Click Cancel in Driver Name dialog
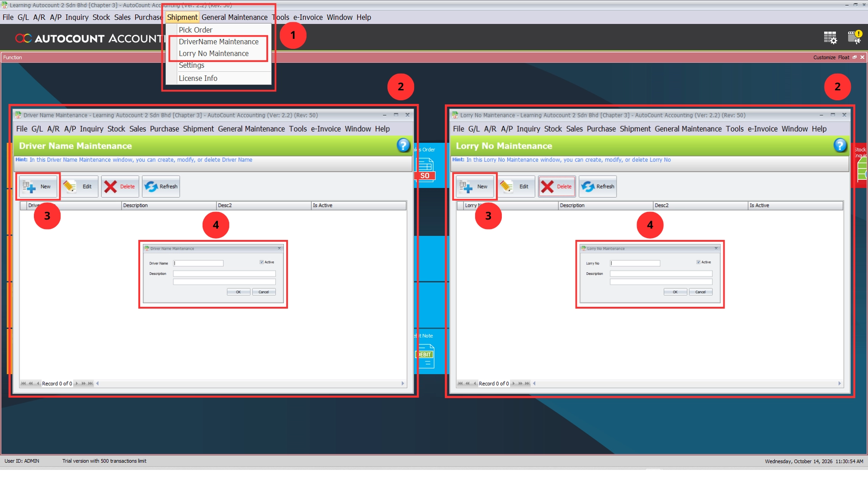This screenshot has width=868, height=488. click(x=264, y=292)
